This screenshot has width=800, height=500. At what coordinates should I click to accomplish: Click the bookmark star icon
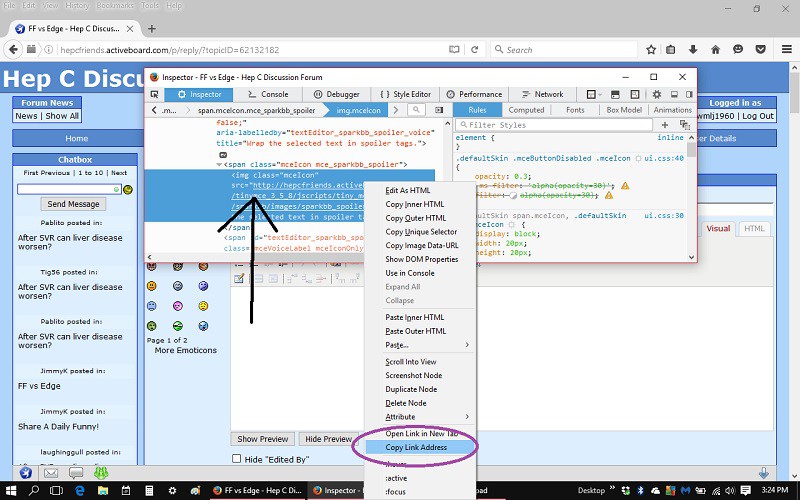(x=651, y=49)
